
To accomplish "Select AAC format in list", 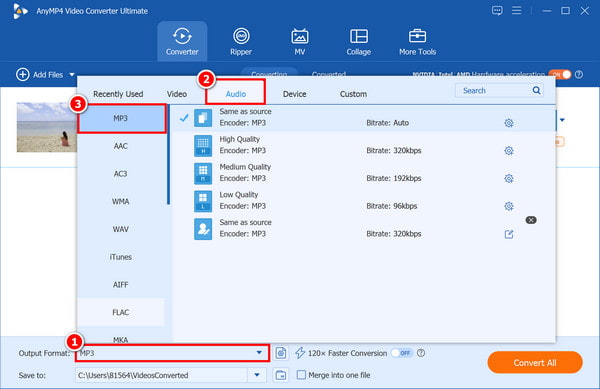I will (121, 146).
